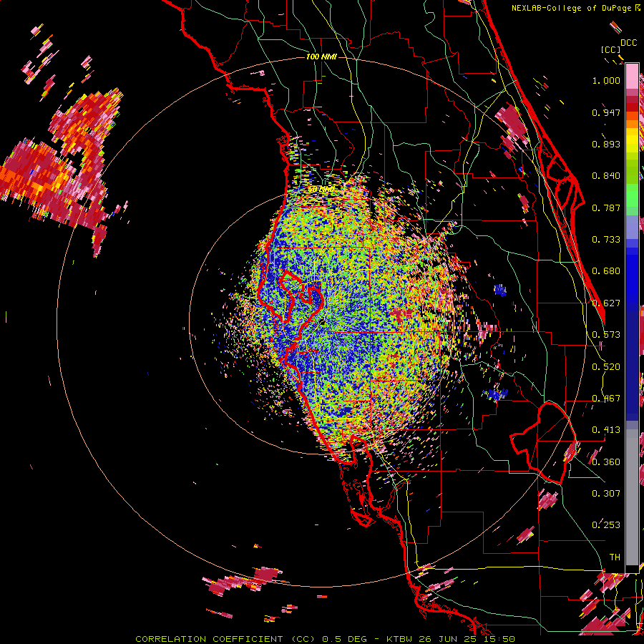This screenshot has height=644, width=644.
Task: Pick the 0.360 scale value
Action: coord(606,462)
